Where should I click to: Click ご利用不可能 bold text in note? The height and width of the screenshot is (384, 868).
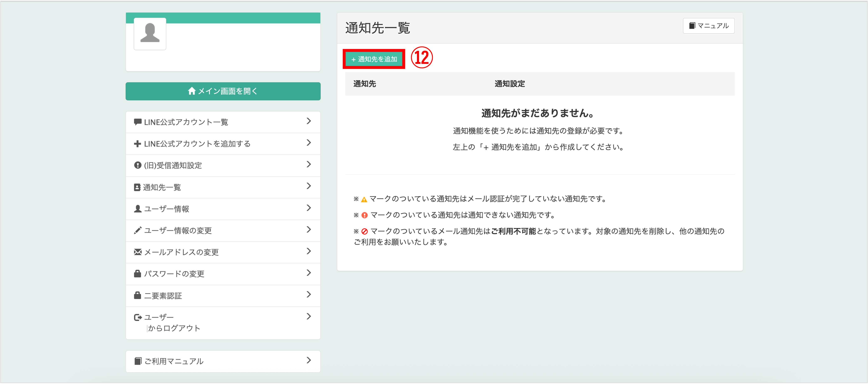513,231
